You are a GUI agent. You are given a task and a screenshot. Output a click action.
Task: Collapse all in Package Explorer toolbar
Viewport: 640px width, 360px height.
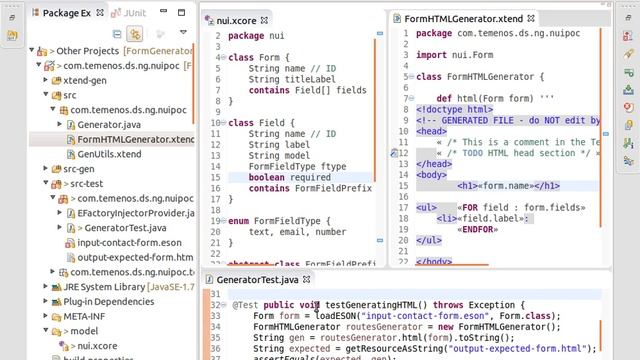(117, 34)
